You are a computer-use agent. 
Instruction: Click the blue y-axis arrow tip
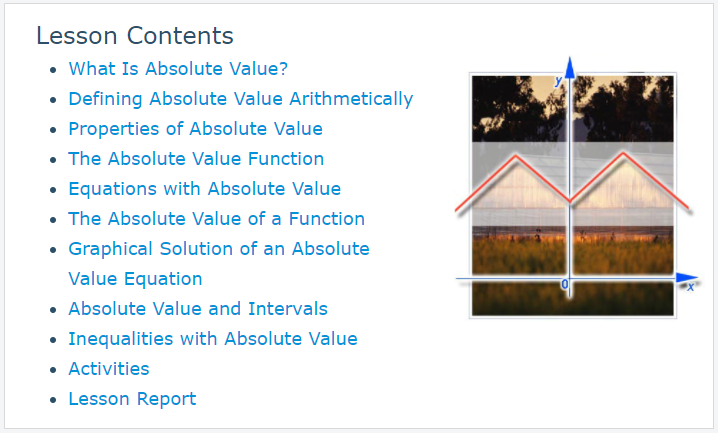pos(570,67)
